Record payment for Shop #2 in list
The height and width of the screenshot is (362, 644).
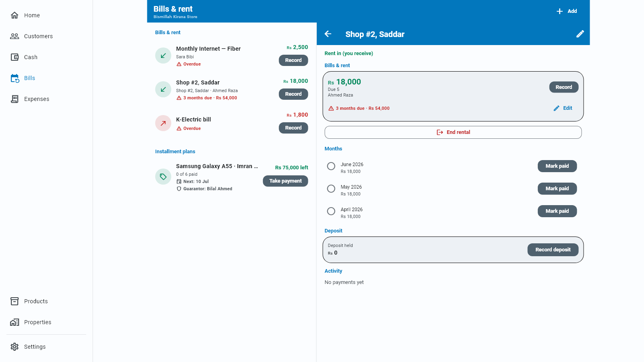coord(293,94)
